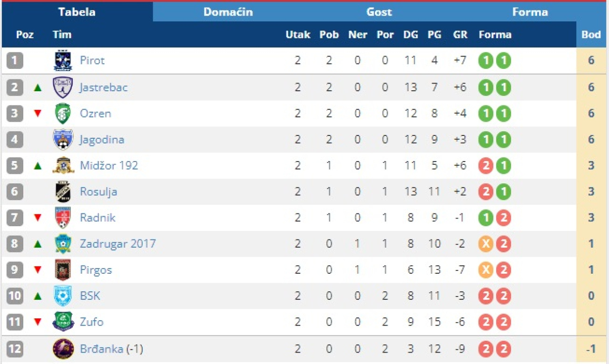Switch to the Domaćin tab
The image size is (609, 364).
tap(228, 12)
